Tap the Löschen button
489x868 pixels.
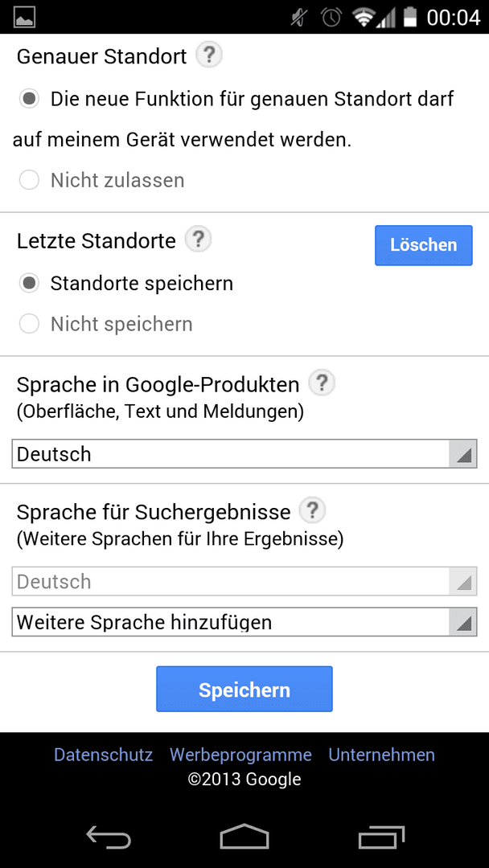[424, 245]
